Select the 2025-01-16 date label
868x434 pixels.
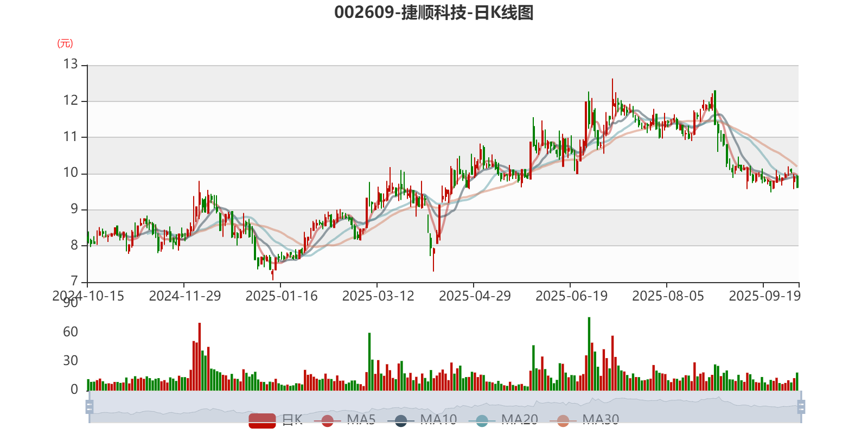282,296
